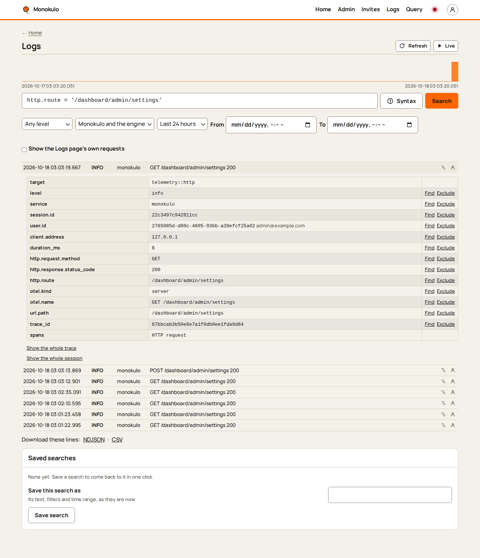
Task: Click the To date-time input field
Action: click(x=372, y=125)
